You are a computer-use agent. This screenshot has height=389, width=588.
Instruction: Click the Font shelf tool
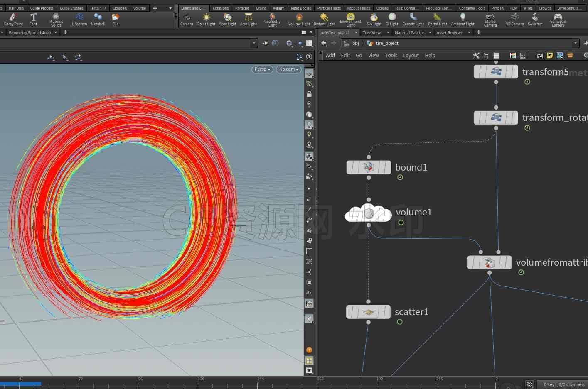(x=33, y=20)
